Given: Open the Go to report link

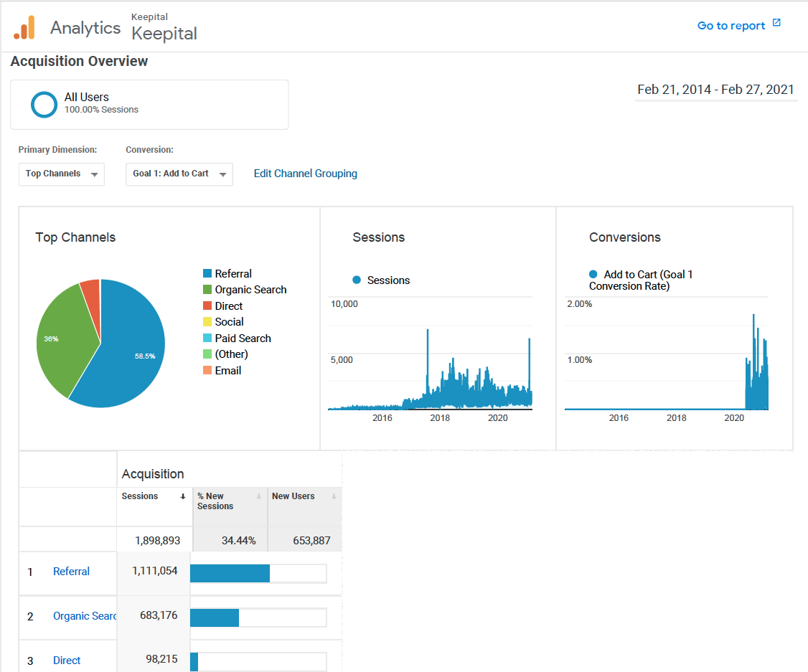Looking at the screenshot, I should (x=731, y=26).
